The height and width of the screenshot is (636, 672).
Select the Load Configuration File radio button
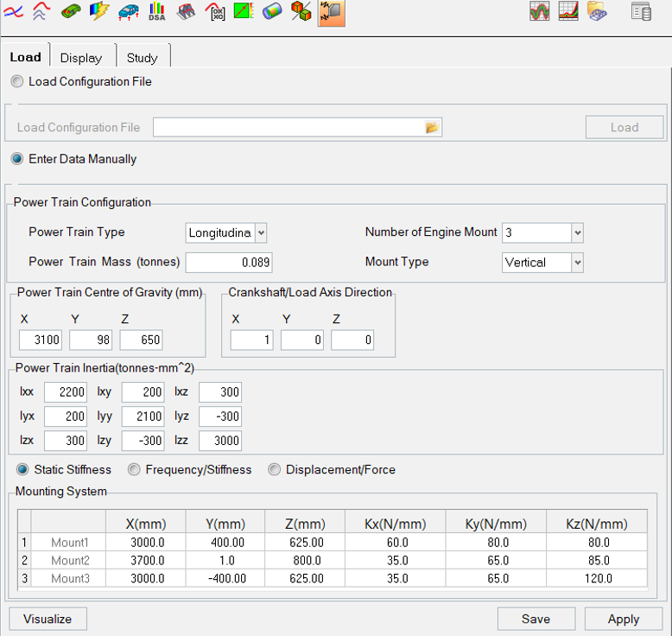[17, 81]
